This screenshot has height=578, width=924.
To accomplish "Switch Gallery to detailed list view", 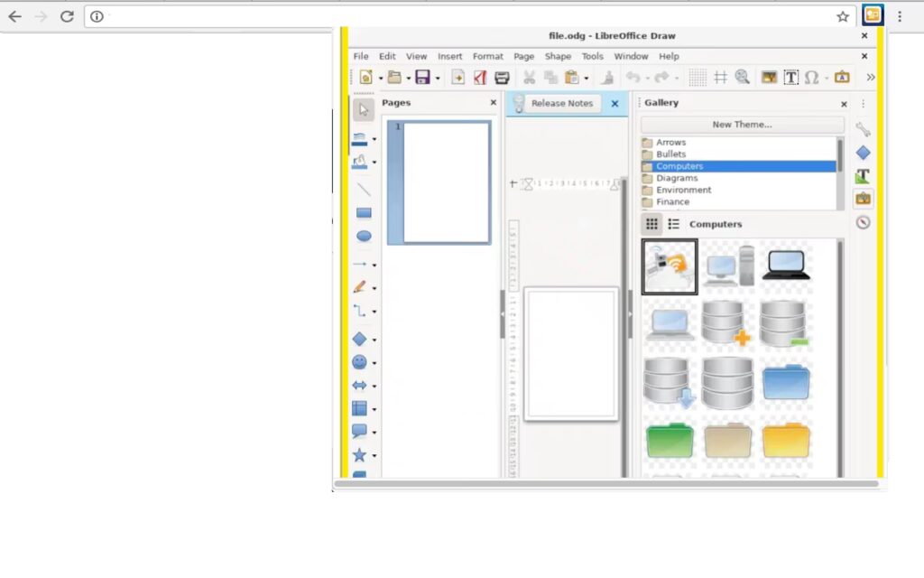I will [673, 224].
